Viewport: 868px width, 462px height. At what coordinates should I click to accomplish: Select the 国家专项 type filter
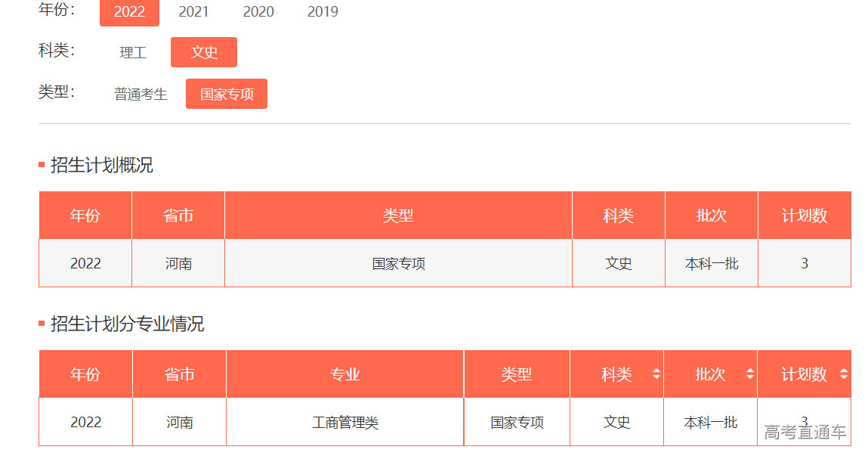pos(227,95)
